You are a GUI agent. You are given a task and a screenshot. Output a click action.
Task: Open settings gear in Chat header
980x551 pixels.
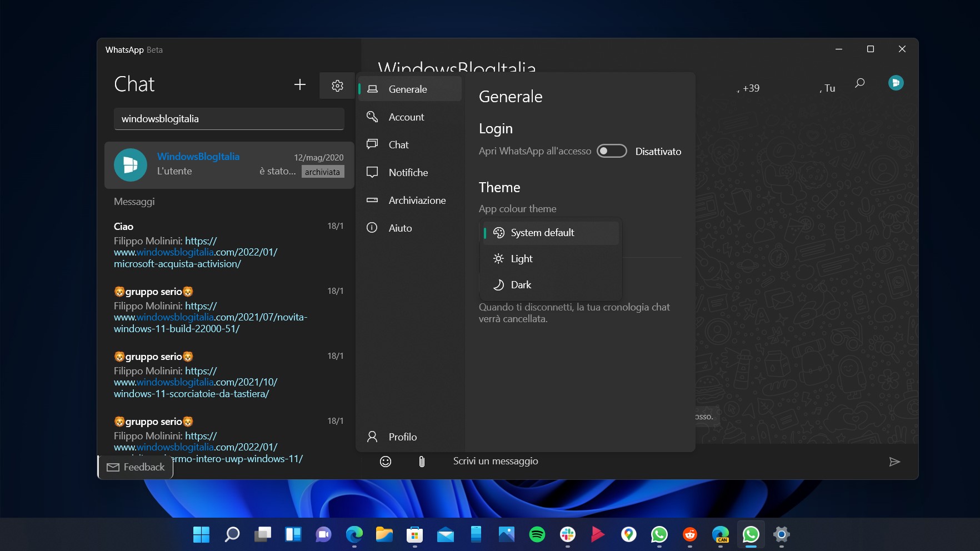click(x=337, y=86)
